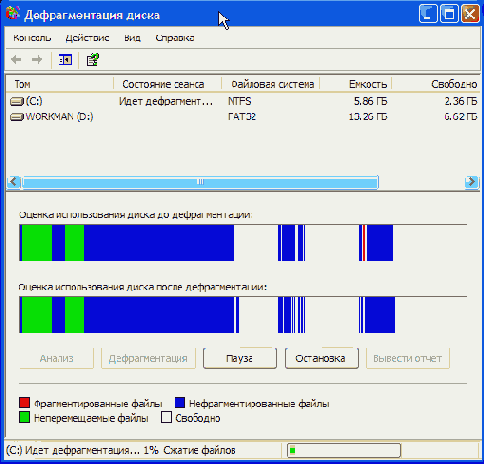Open the Вид menu
This screenshot has width=484, height=464.
[132, 38]
